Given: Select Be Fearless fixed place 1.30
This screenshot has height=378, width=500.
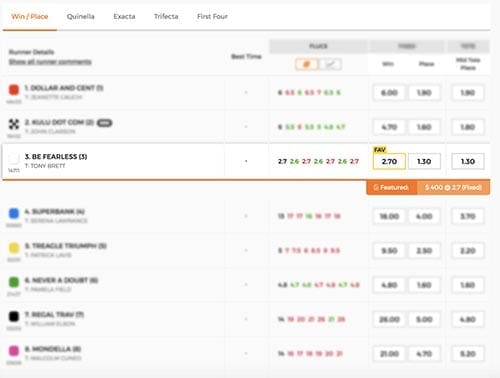Looking at the screenshot, I should 424,162.
